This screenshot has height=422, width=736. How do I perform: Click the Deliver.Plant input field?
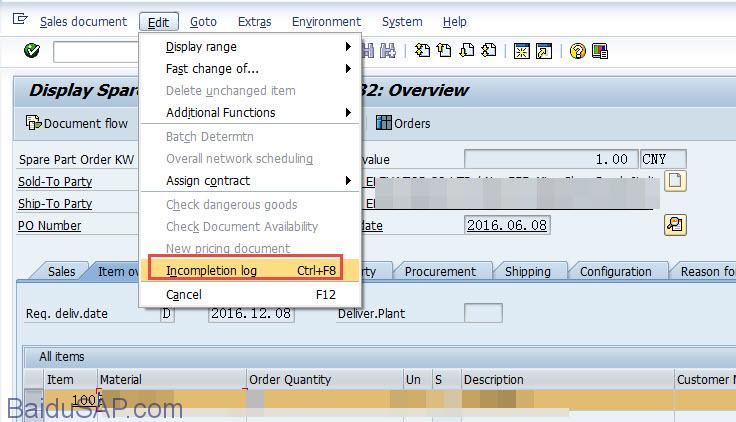(483, 314)
